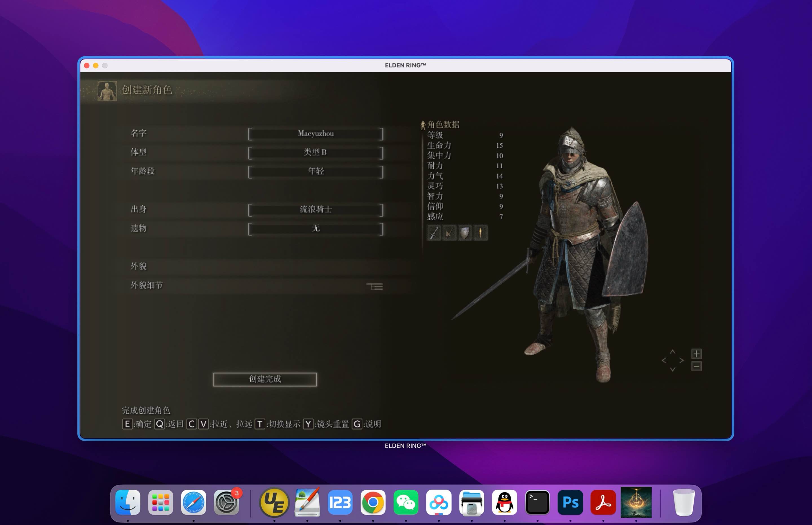Click the Y 镜头重置 camera reset hint
812x525 pixels.
tap(326, 424)
